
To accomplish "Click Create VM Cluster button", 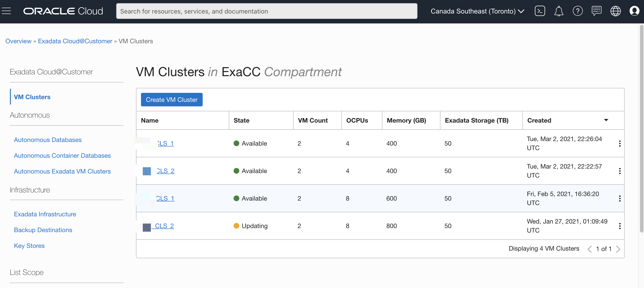I will 172,100.
